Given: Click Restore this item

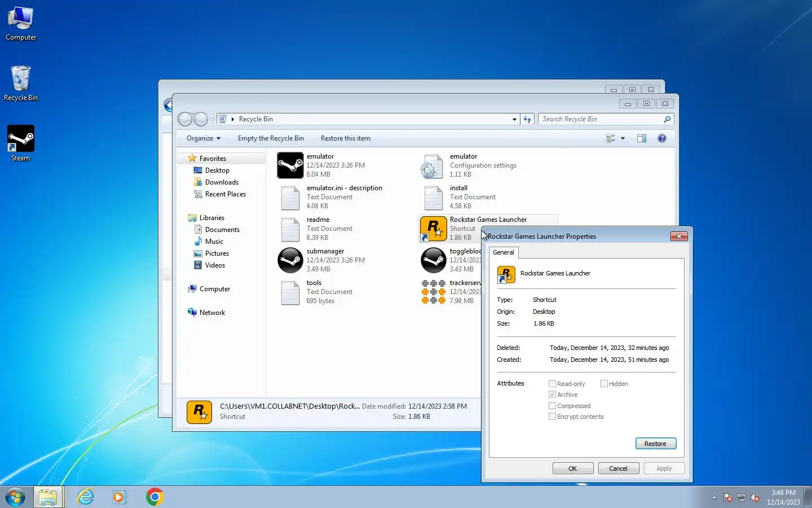Looking at the screenshot, I should tap(346, 138).
